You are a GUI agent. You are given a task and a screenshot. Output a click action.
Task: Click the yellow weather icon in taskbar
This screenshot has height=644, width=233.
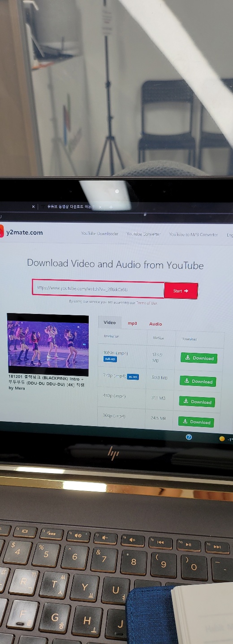click(x=222, y=439)
